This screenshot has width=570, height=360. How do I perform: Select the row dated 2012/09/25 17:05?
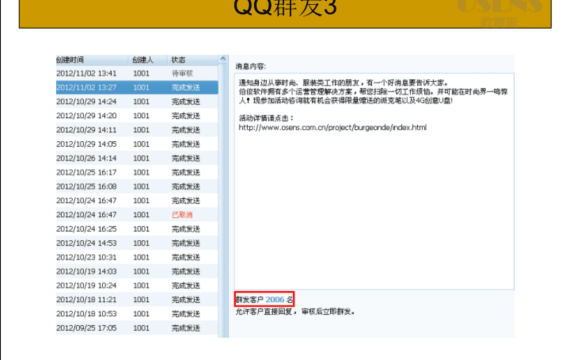coord(137,328)
